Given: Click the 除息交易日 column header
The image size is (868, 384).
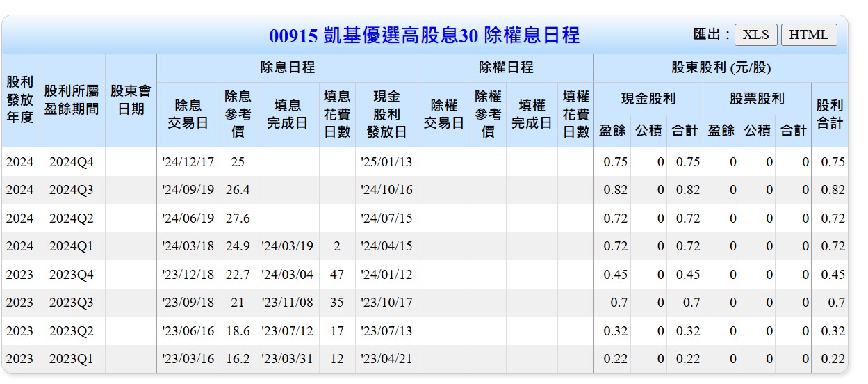Looking at the screenshot, I should tap(188, 114).
